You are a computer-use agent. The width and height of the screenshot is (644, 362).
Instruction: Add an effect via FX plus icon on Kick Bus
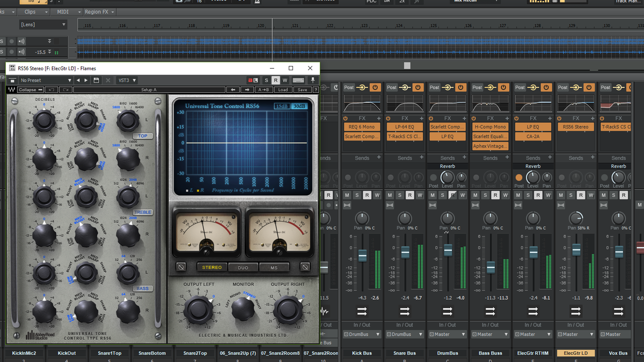point(378,118)
